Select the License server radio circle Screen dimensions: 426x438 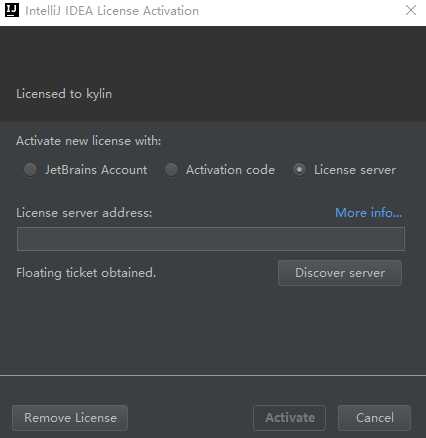[x=299, y=169]
